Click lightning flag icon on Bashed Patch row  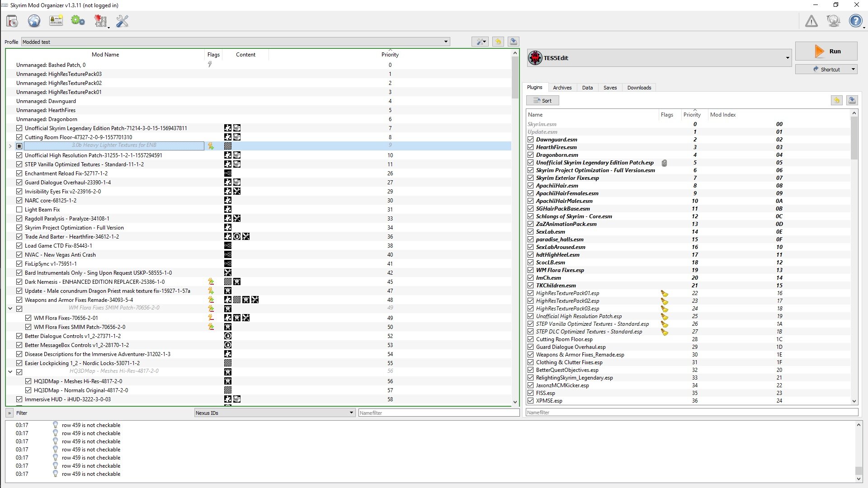coord(210,65)
